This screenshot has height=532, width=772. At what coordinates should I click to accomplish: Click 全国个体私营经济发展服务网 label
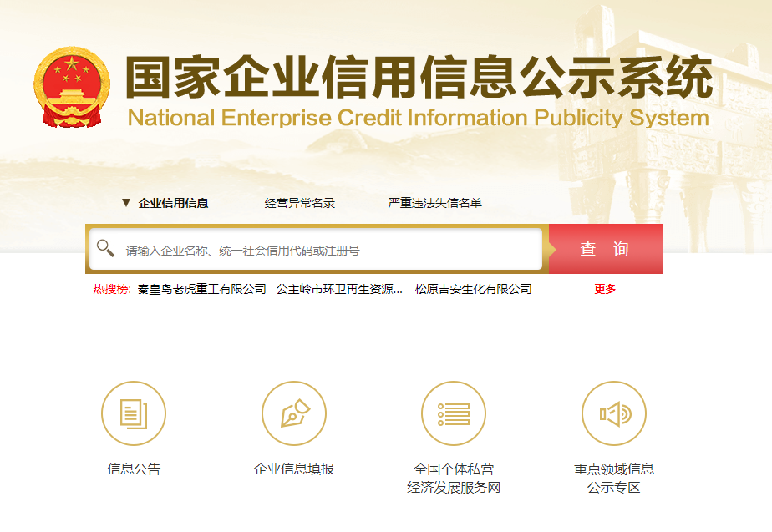454,478
